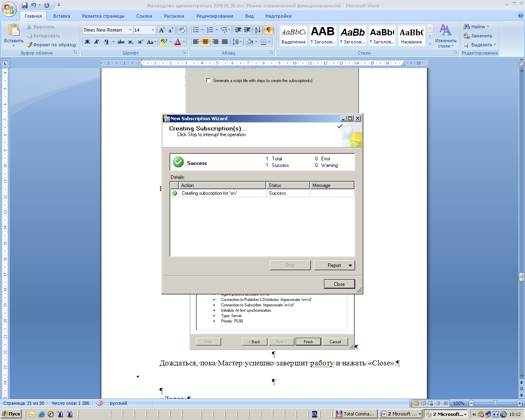
Task: Toggle show paragraph marks ¶ button
Action: [x=268, y=30]
